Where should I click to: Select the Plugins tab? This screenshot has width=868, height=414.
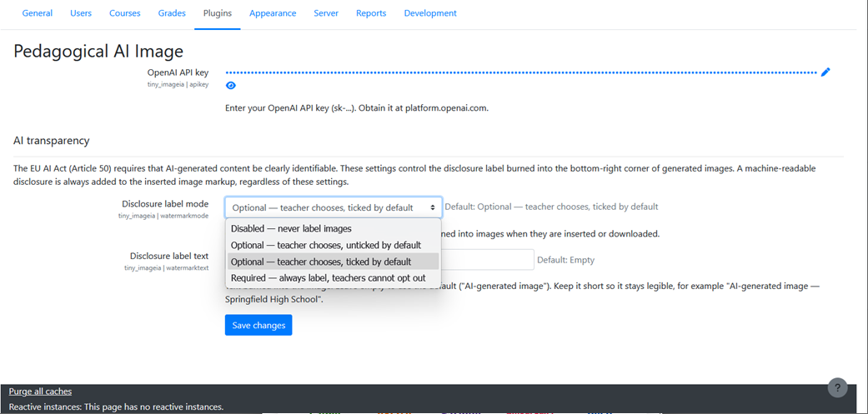coord(218,13)
